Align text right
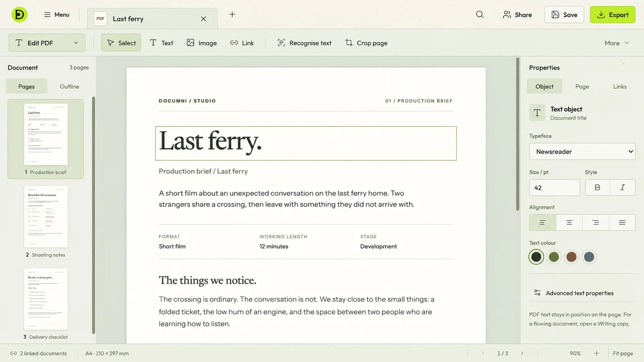Viewport: 644px width, 362px height. point(596,222)
